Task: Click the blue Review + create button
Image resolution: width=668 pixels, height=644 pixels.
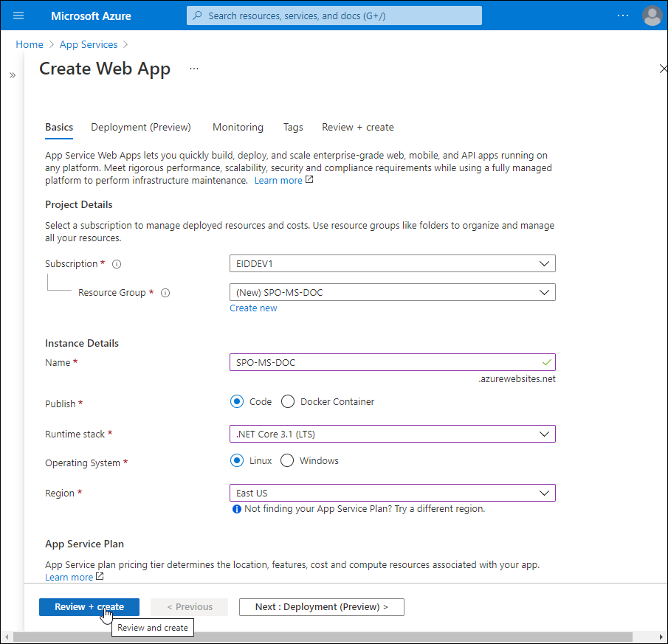Action: (x=89, y=606)
